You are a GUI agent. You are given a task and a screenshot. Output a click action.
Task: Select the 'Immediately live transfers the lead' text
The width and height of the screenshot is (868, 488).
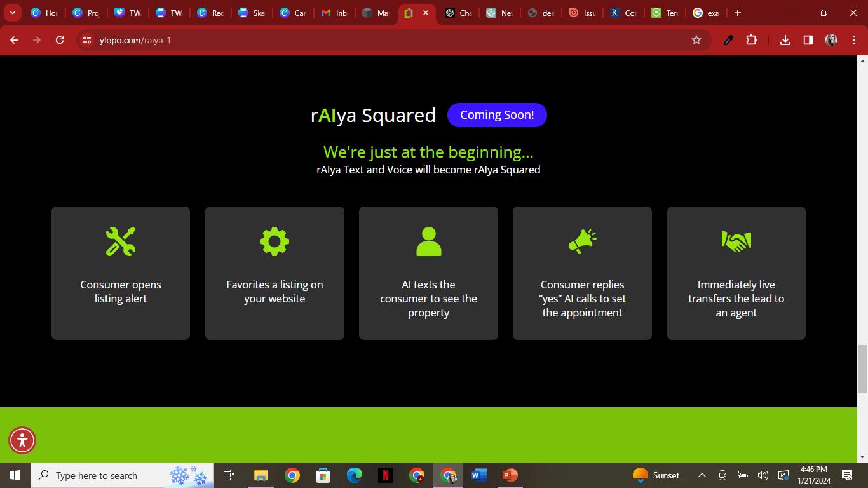736,299
